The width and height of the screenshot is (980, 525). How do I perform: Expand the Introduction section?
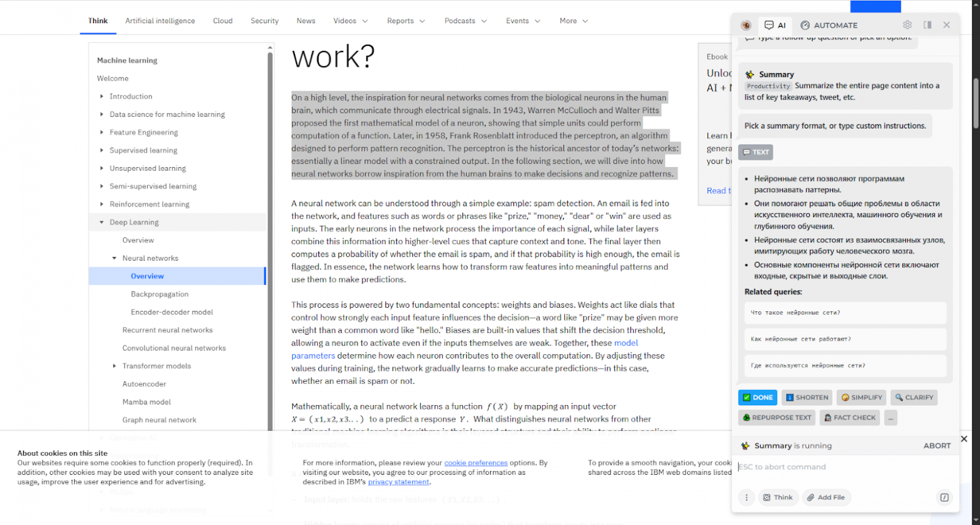pyautogui.click(x=102, y=96)
